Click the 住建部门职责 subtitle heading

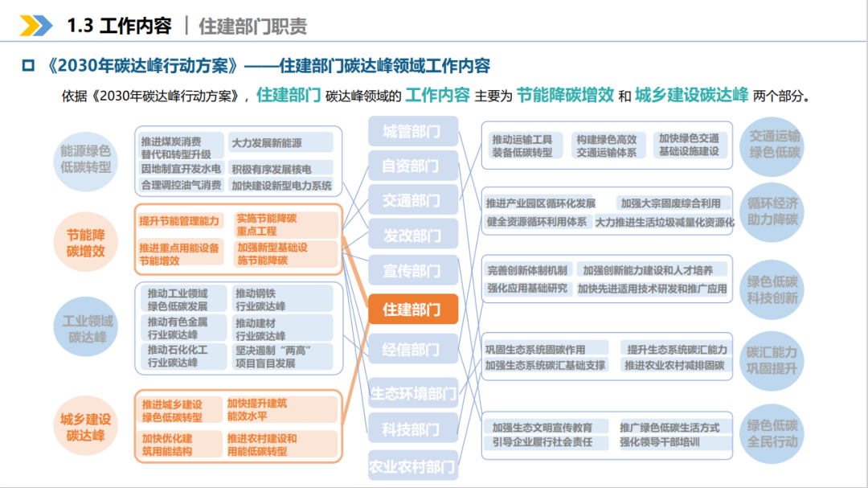click(252, 27)
